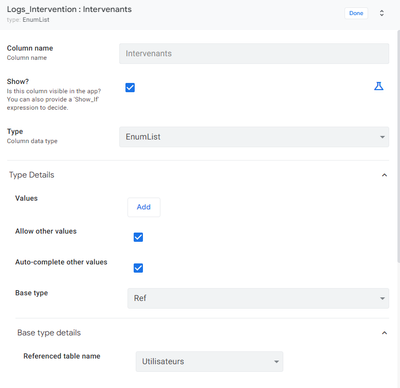The width and height of the screenshot is (400, 388).
Task: Click the Show? label text
Action: point(18,82)
